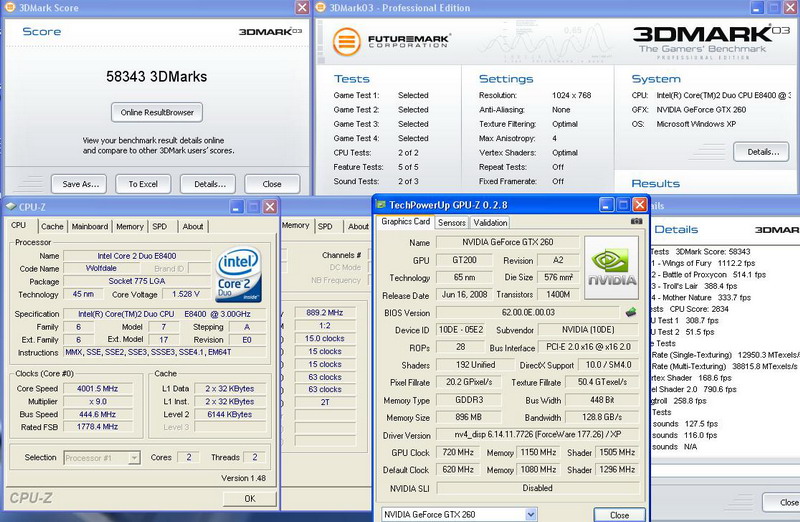Image resolution: width=800 pixels, height=522 pixels.
Task: Click the Save As... button in 3DMark Score
Action: [80, 184]
